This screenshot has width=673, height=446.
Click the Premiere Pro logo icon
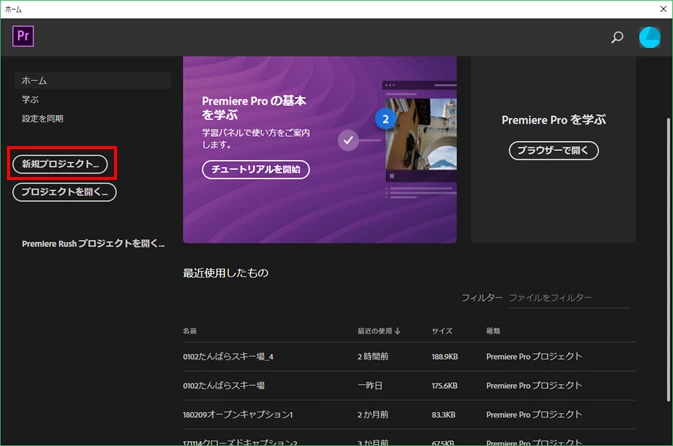pyautogui.click(x=23, y=36)
